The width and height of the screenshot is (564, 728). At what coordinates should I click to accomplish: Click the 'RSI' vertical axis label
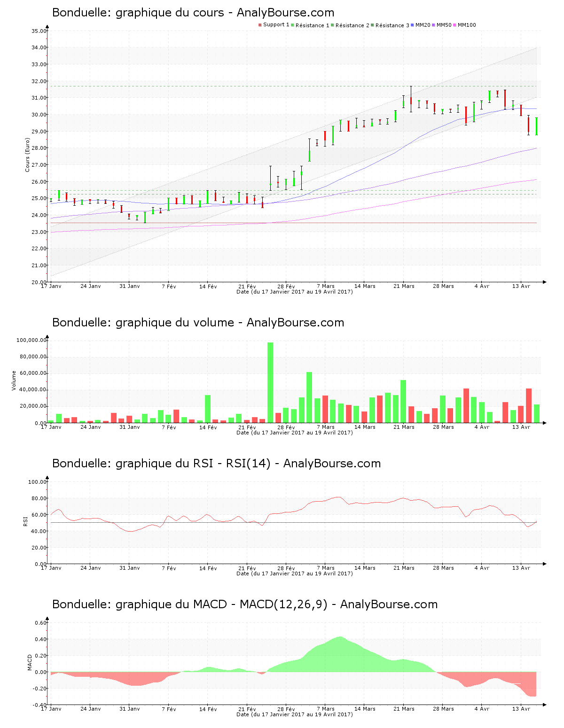[x=25, y=521]
